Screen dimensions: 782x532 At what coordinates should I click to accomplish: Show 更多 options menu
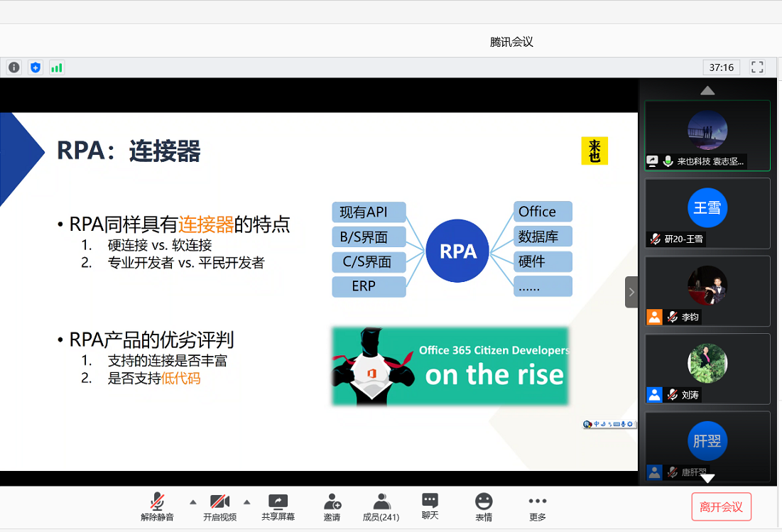(538, 506)
